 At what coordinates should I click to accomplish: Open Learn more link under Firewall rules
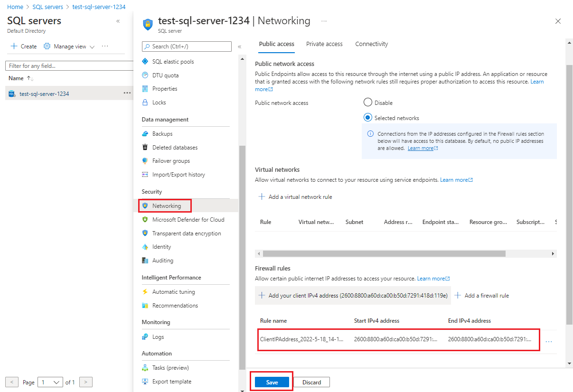433,279
